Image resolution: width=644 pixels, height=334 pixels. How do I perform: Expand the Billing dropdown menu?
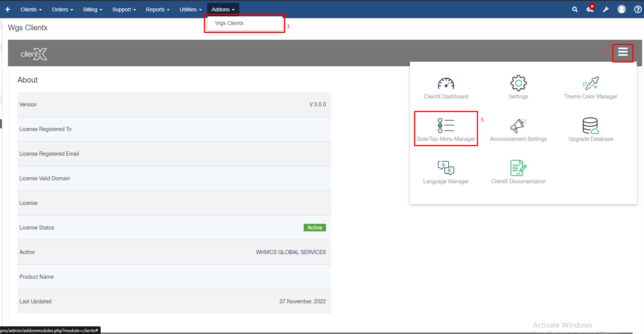pos(93,9)
